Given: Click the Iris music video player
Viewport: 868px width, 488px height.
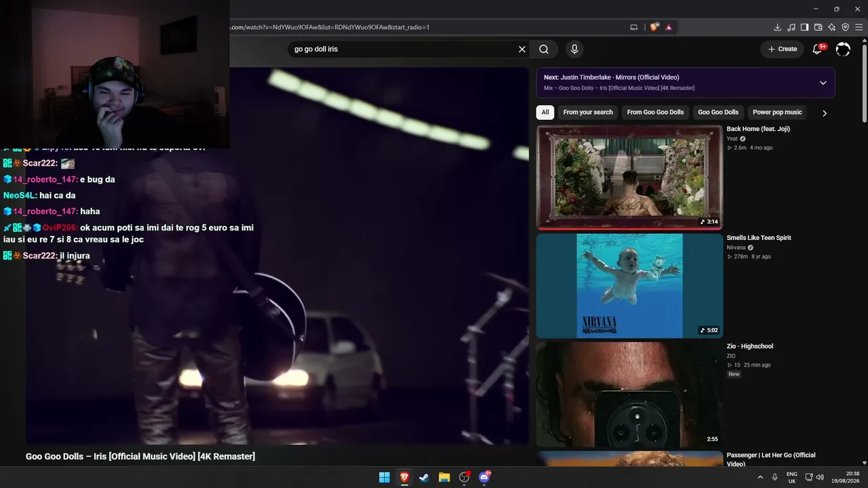Looking at the screenshot, I should click(277, 256).
